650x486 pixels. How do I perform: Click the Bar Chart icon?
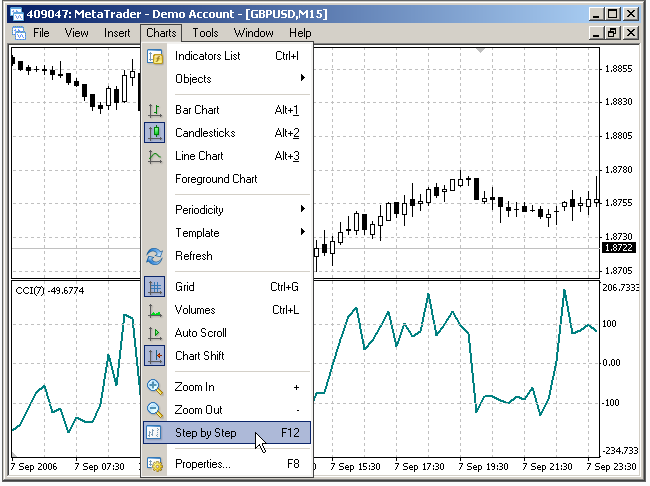pos(155,110)
